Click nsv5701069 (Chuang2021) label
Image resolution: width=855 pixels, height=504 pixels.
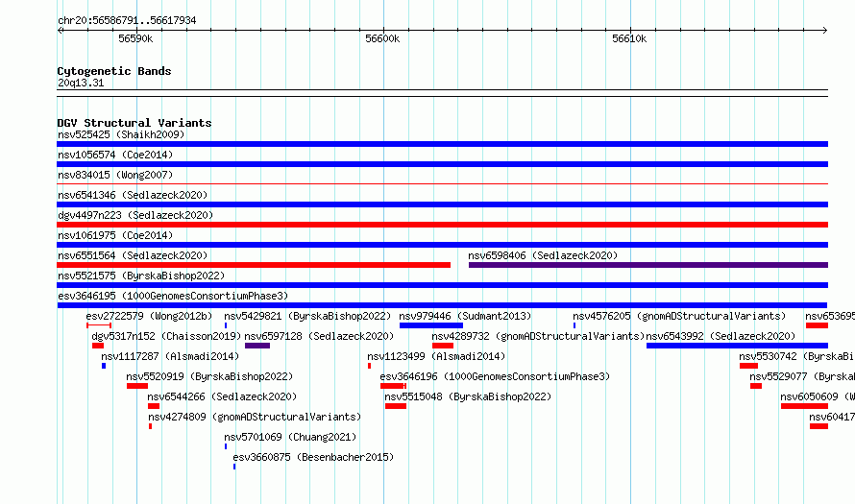pyautogui.click(x=290, y=437)
